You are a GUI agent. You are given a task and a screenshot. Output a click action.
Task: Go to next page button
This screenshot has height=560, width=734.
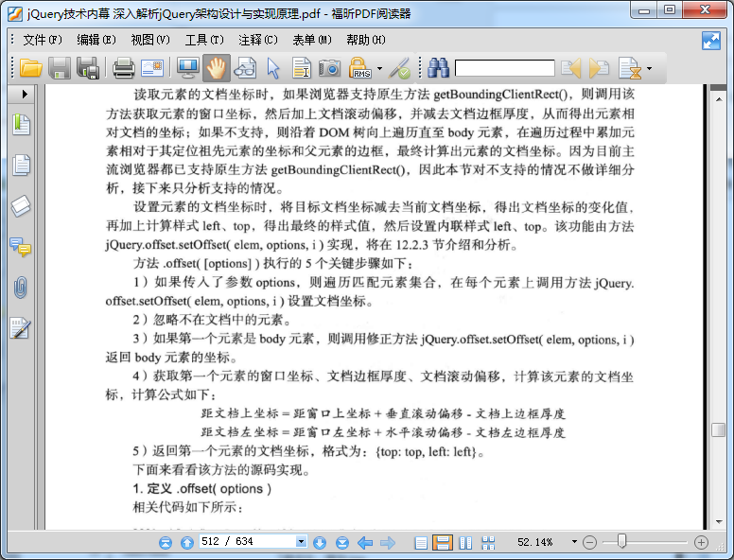tap(320, 542)
